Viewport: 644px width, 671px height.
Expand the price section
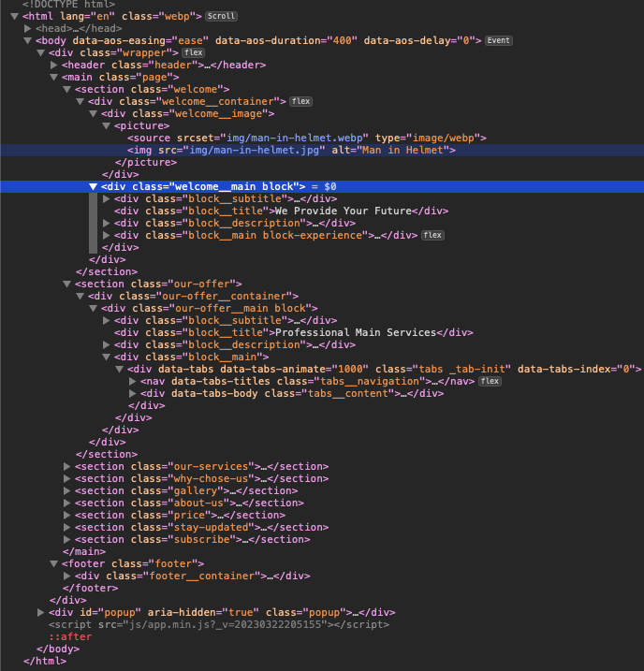(x=66, y=516)
